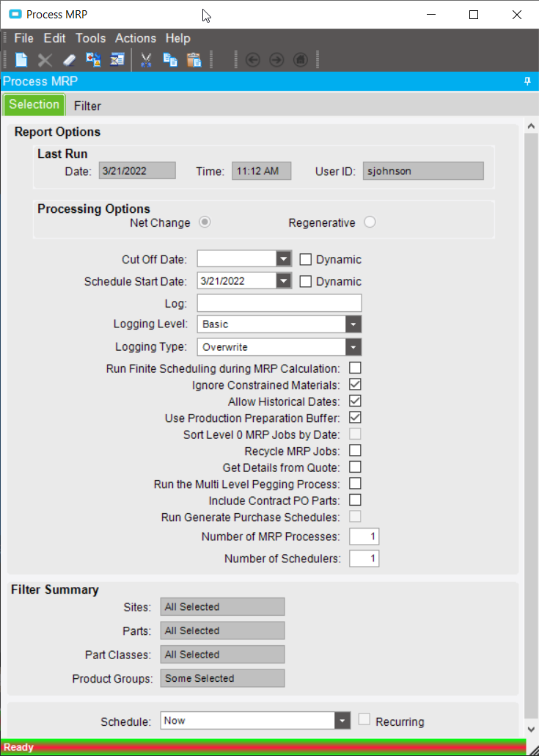Click the Clear eraser toolbar icon

(x=70, y=59)
